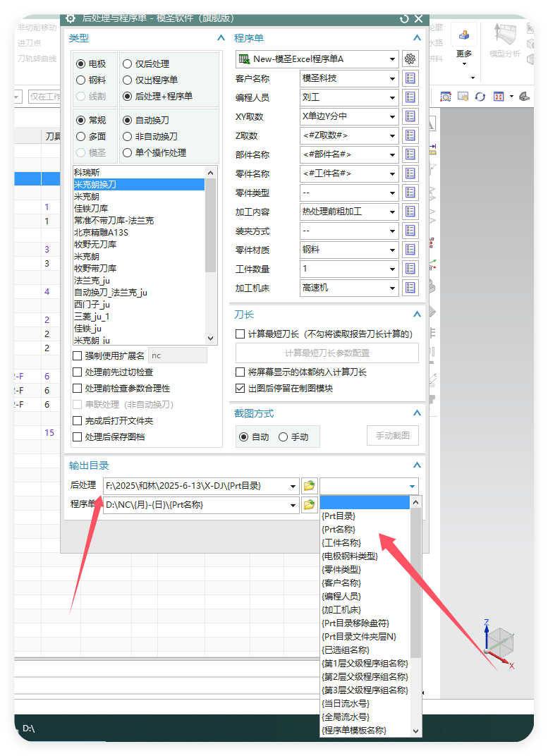Click the 计算最短刀长参数配置 button
Image resolution: width=548 pixels, height=756 pixels.
coord(327,353)
